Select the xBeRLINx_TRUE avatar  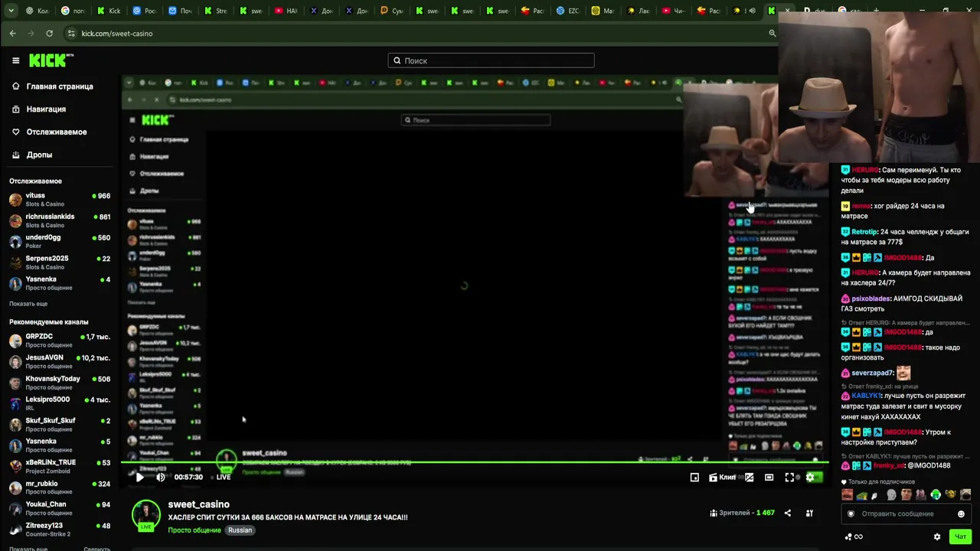tap(15, 467)
